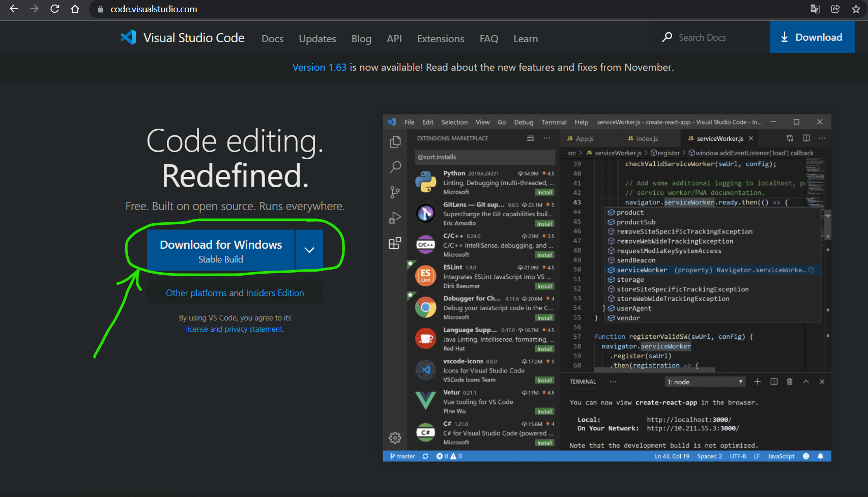Viewport: 868px width, 497px height.
Task: Click the browser back arrow
Action: click(x=14, y=9)
